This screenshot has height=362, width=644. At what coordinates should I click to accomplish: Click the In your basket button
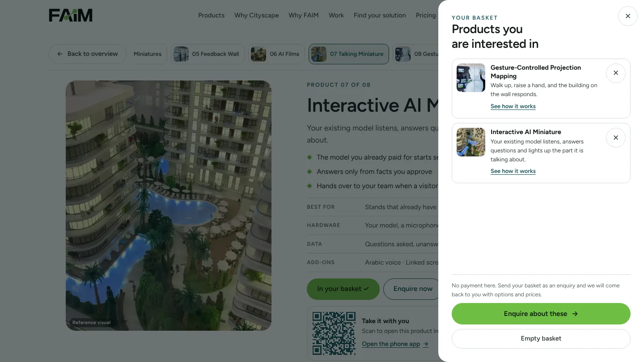click(x=343, y=289)
